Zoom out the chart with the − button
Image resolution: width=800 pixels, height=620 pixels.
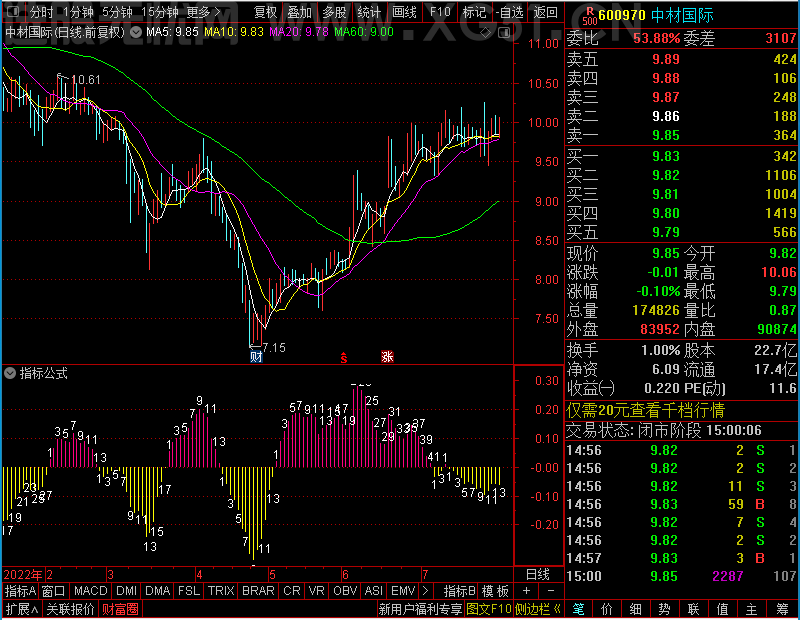(551, 591)
